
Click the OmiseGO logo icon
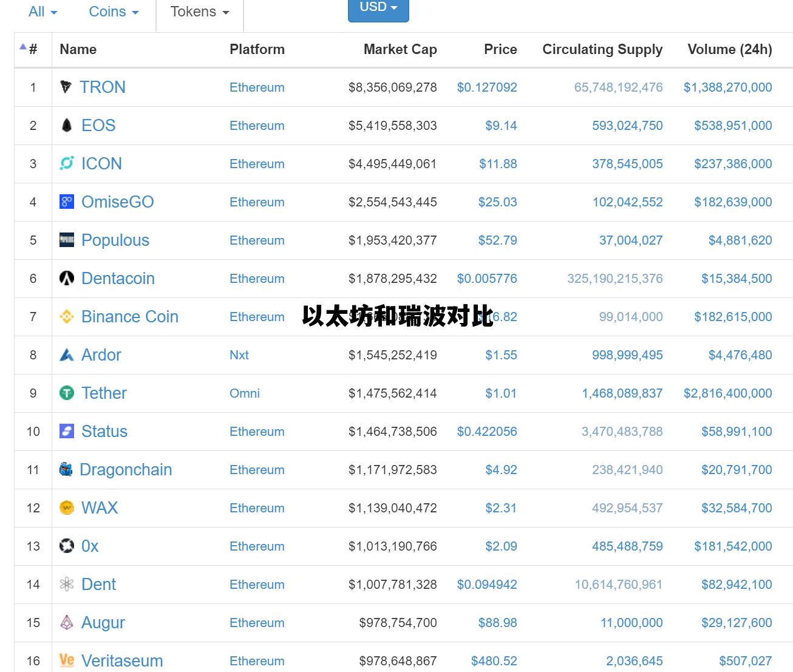[67, 202]
